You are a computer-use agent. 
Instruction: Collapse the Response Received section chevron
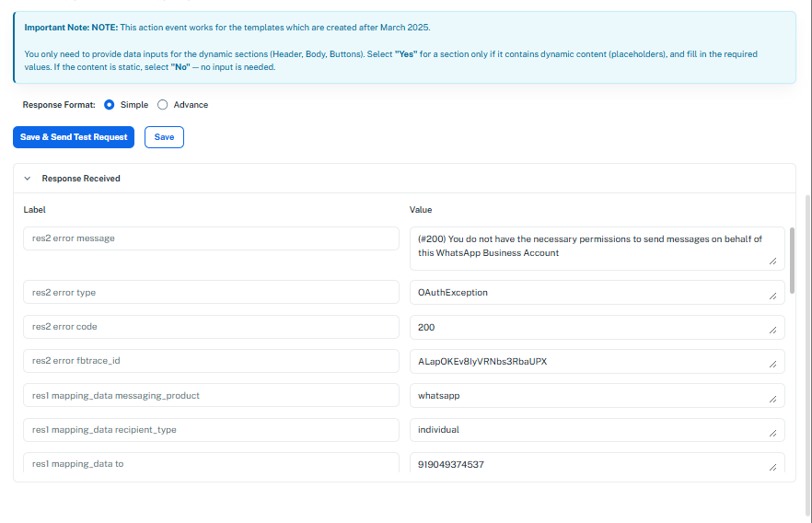click(28, 179)
